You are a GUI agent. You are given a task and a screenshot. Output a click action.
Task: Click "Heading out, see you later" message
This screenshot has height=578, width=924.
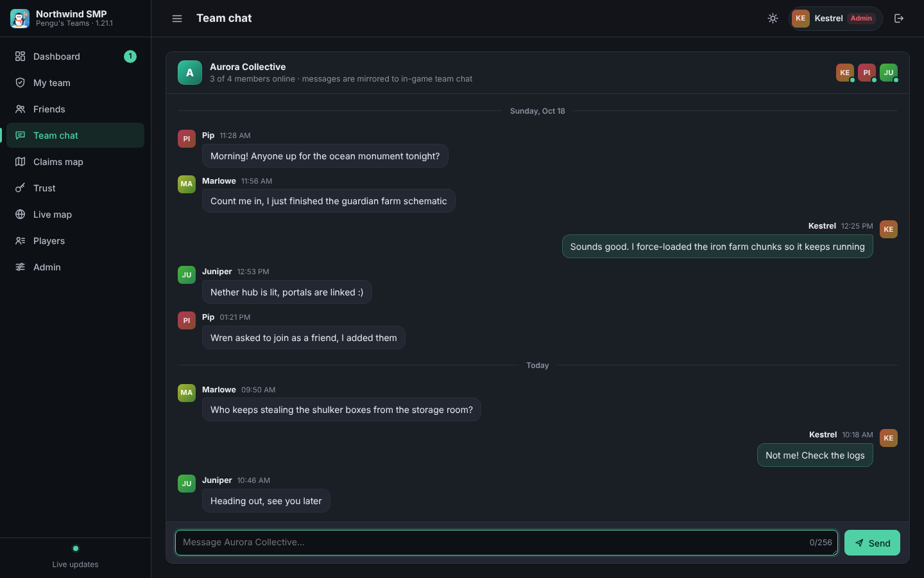[266, 501]
